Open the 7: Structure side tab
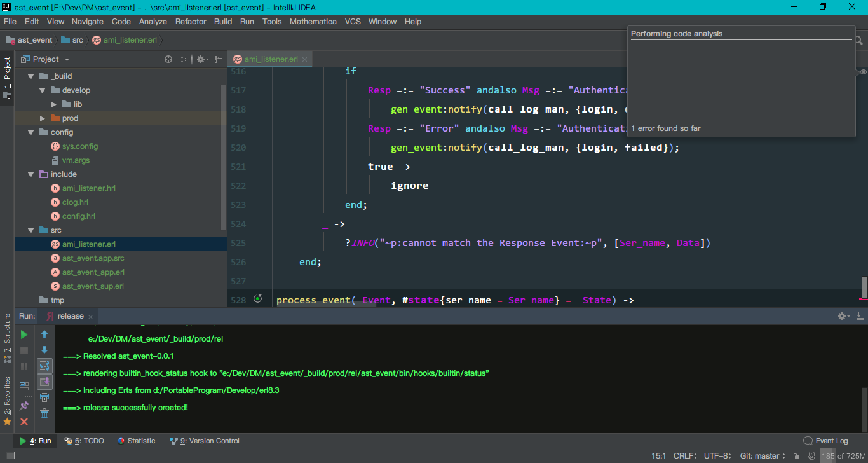Viewport: 868px width, 463px height. coord(7,338)
